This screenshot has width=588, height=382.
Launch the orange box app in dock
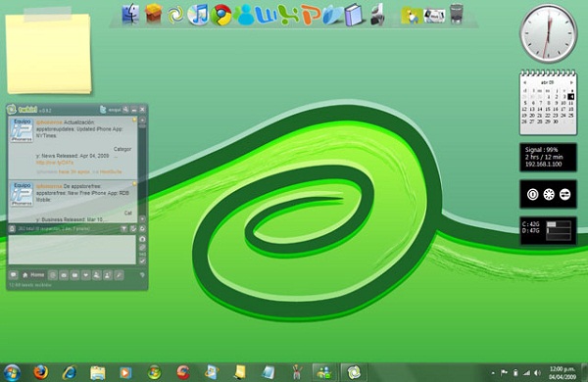[x=154, y=14]
